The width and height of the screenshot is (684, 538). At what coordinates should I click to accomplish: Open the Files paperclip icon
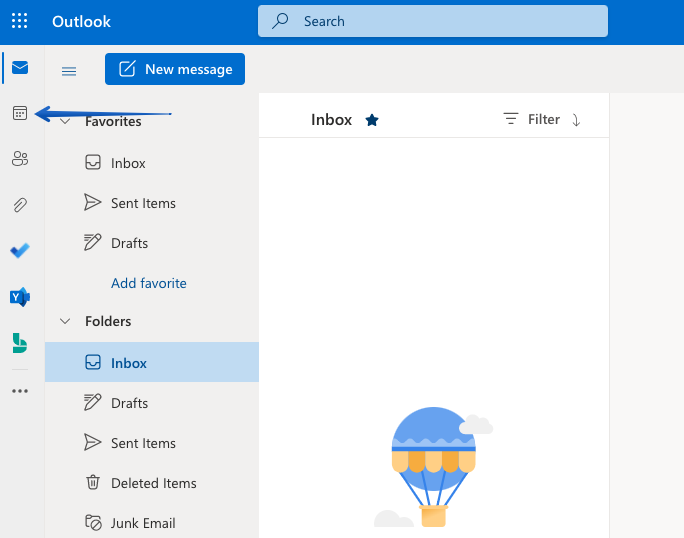(x=20, y=205)
